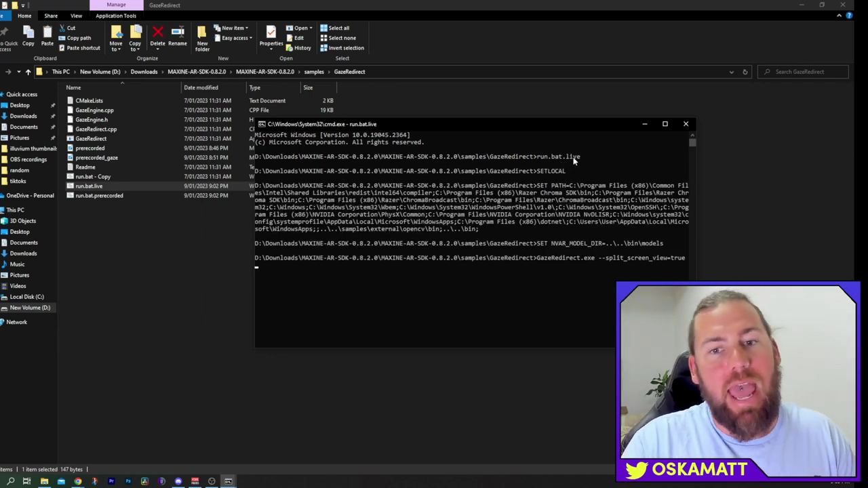The image size is (868, 488).
Task: Select the Readme file
Action: (85, 167)
